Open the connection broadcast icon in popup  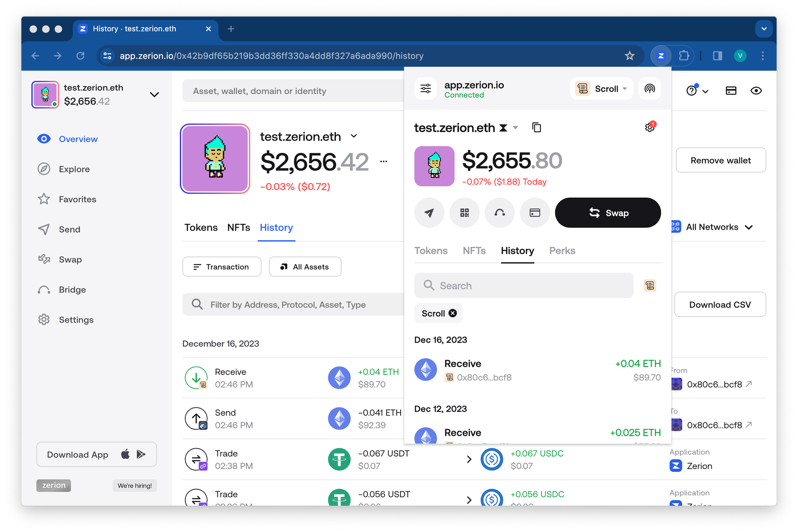[650, 88]
